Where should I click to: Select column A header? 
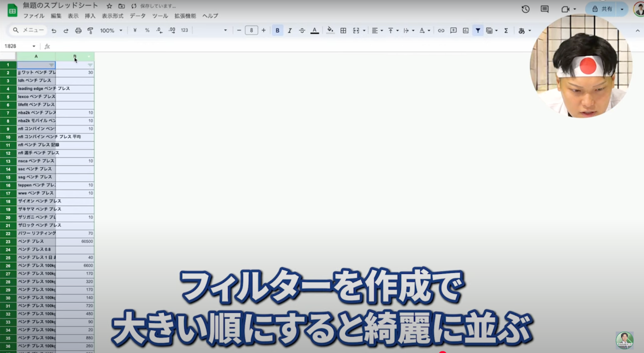[x=36, y=56]
